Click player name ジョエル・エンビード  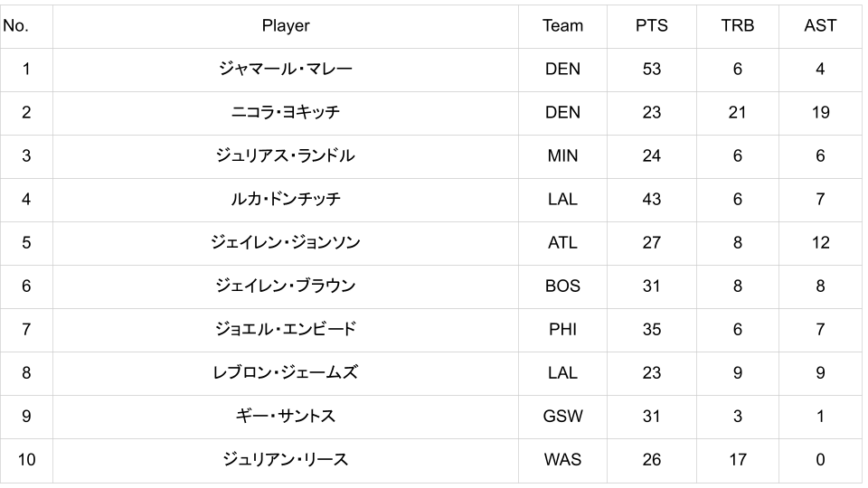[285, 329]
